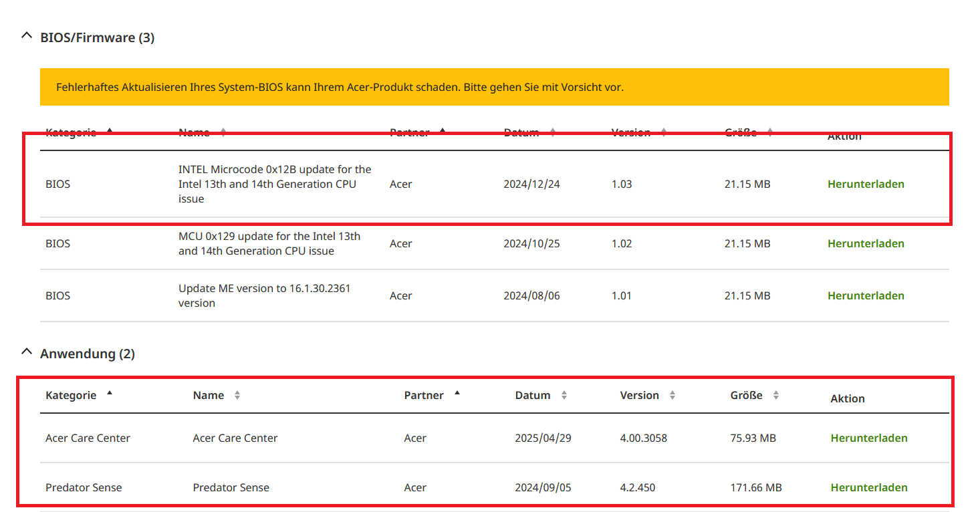Click sort arrows beside Datum in Anwendung table
The height and width of the screenshot is (512, 980).
pyautogui.click(x=564, y=396)
